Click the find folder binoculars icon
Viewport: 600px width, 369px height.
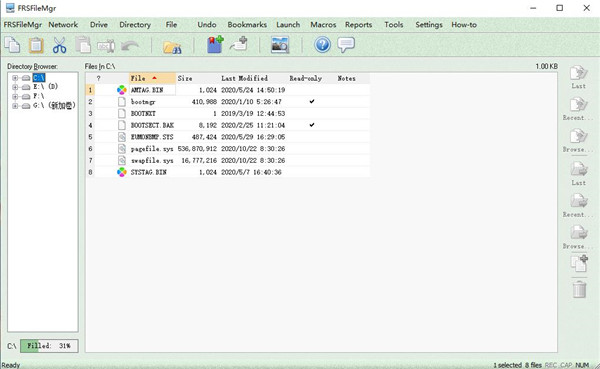(172, 47)
